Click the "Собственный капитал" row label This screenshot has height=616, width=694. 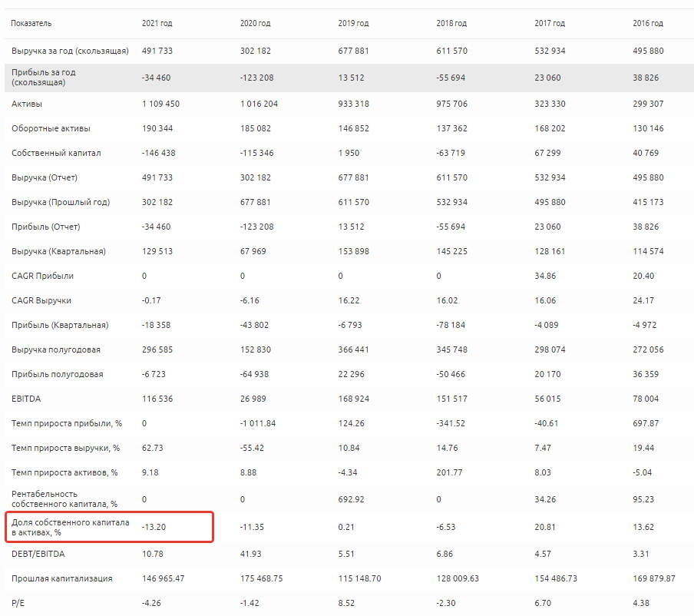[56, 153]
